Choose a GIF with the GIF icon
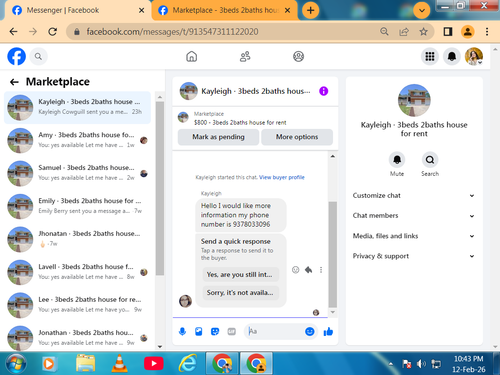 point(231,331)
